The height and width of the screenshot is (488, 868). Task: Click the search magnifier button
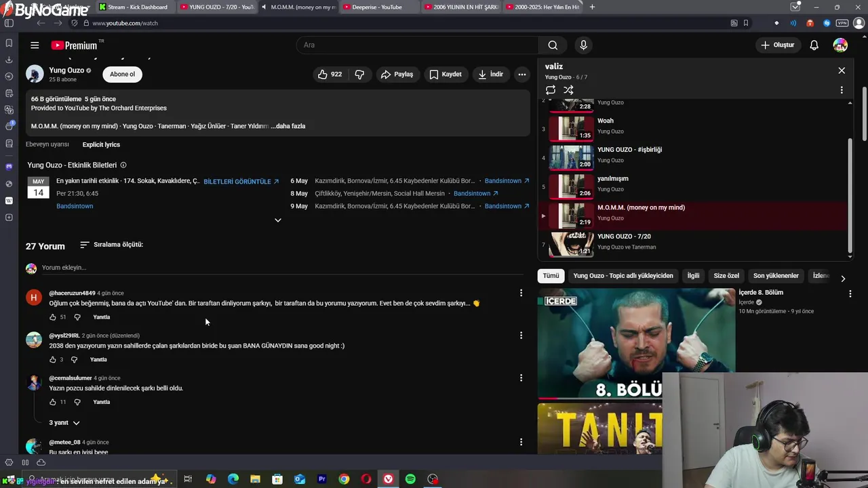553,45
